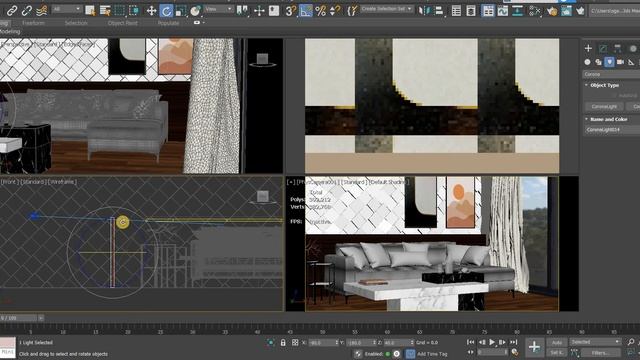The width and height of the screenshot is (640, 360).
Task: Go to the start frame
Action: point(471,342)
